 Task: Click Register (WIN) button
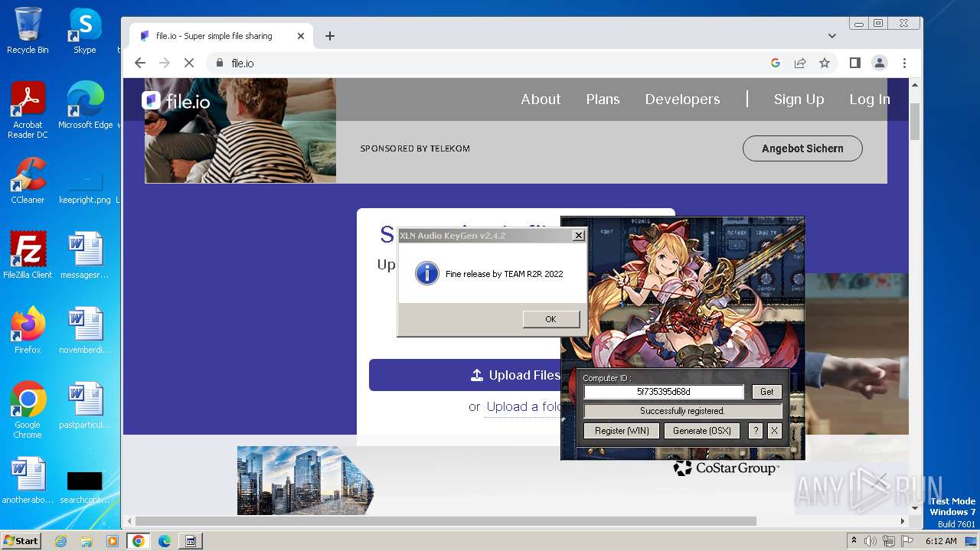pyautogui.click(x=622, y=431)
